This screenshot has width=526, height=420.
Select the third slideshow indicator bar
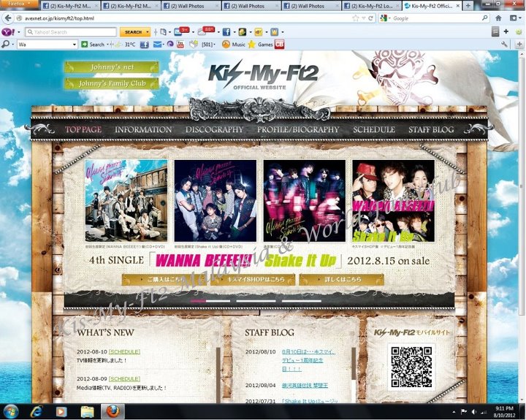(302, 301)
